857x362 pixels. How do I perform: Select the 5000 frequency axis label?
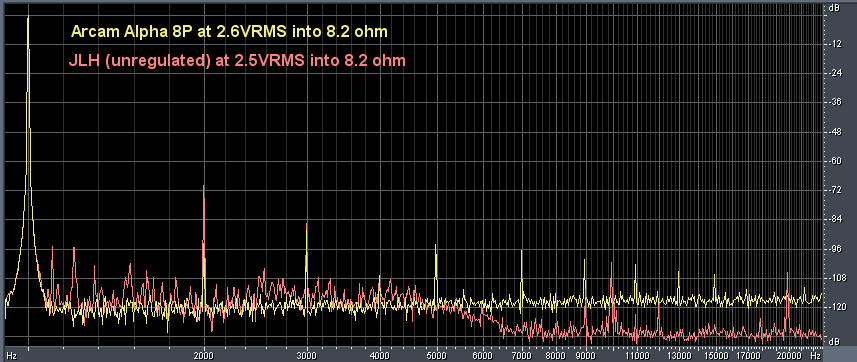click(x=436, y=355)
